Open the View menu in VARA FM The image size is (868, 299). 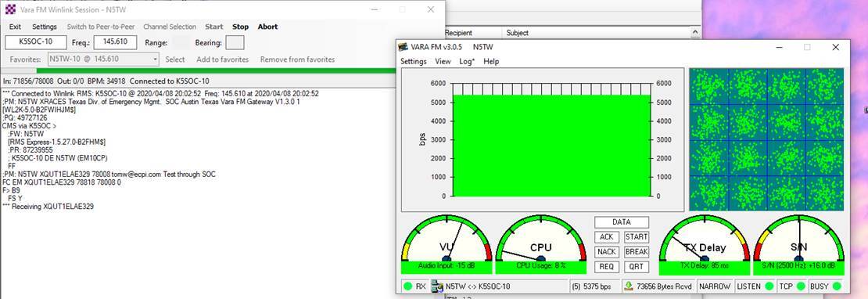443,62
